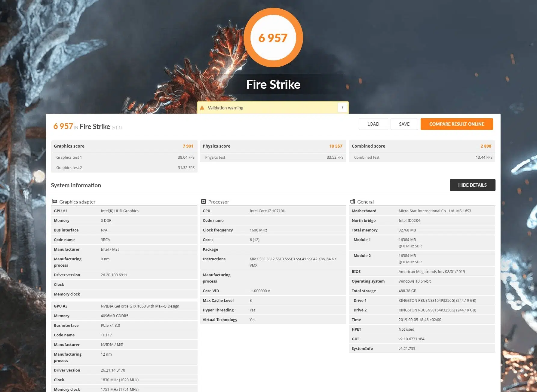Click the Processor section chip icon

(x=204, y=201)
